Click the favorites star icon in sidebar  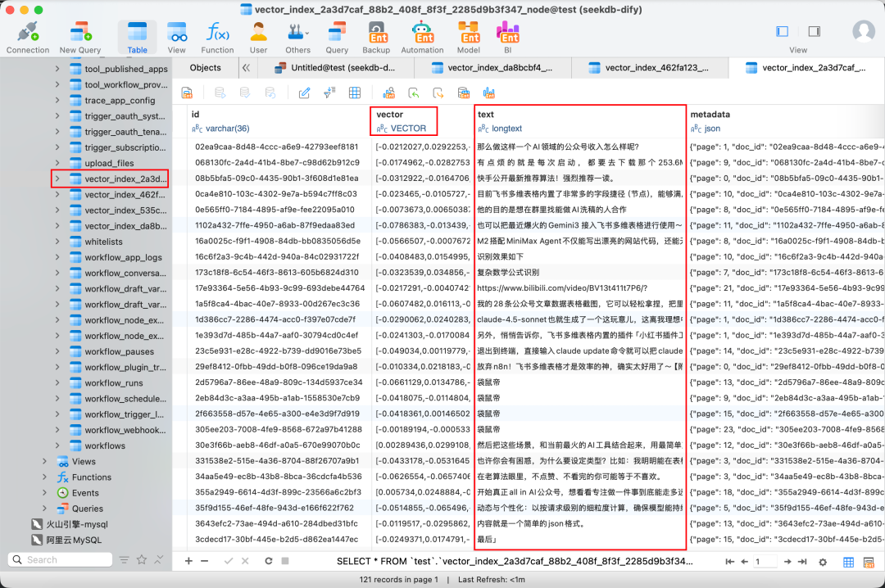(142, 560)
